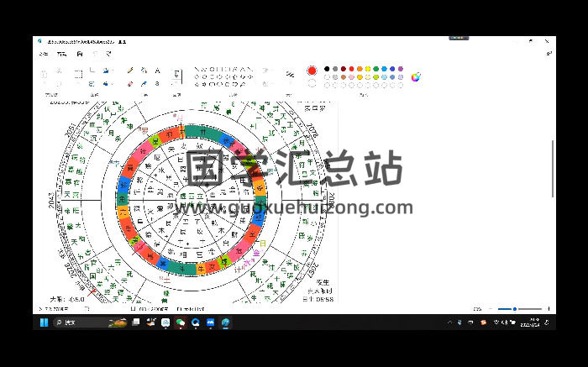Click the rectangular Select tool

tap(78, 74)
